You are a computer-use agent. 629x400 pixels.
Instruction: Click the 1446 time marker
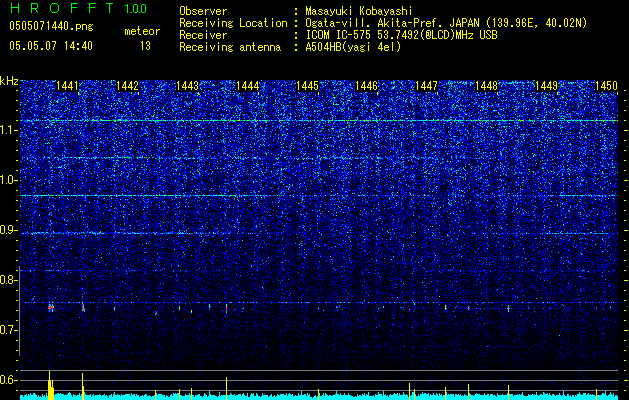click(367, 86)
